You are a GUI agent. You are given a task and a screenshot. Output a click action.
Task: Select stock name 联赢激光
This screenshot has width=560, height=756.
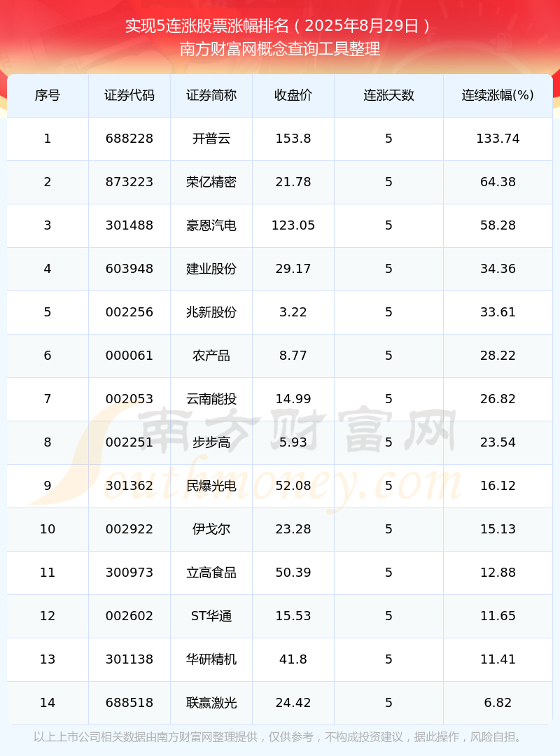click(211, 703)
